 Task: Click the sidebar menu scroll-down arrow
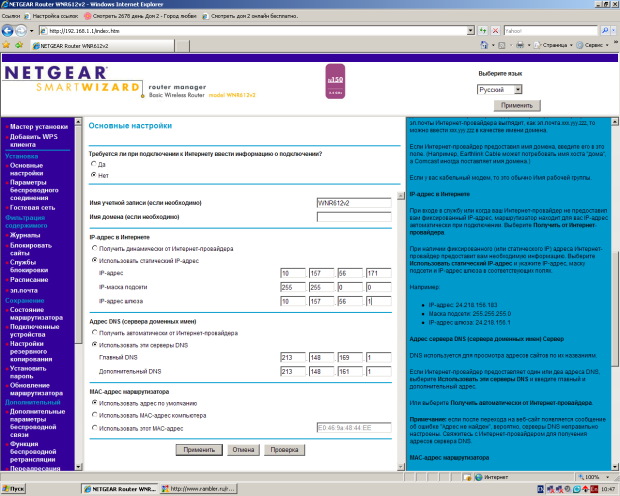78,467
